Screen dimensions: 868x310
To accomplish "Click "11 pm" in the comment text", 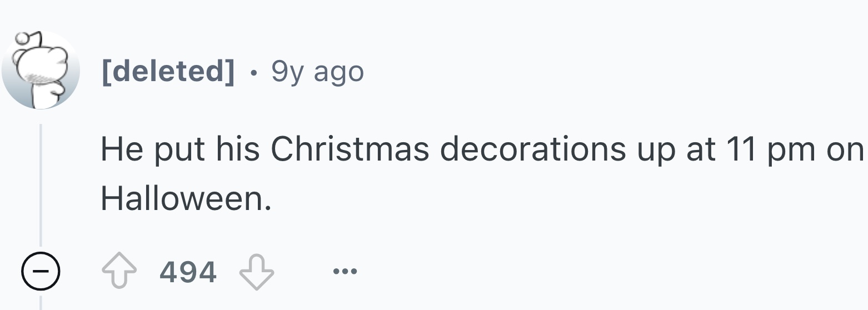I will 771,149.
